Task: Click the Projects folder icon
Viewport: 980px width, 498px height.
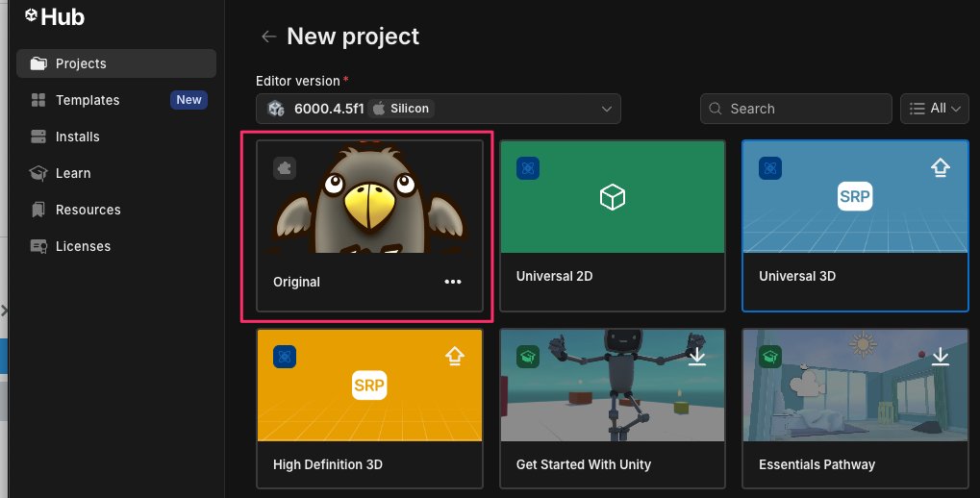Action: pyautogui.click(x=38, y=63)
